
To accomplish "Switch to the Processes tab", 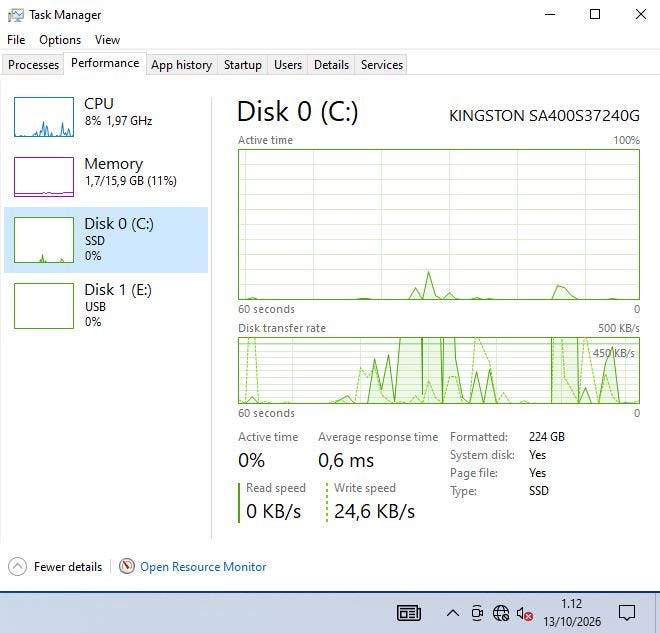I will coord(33,65).
